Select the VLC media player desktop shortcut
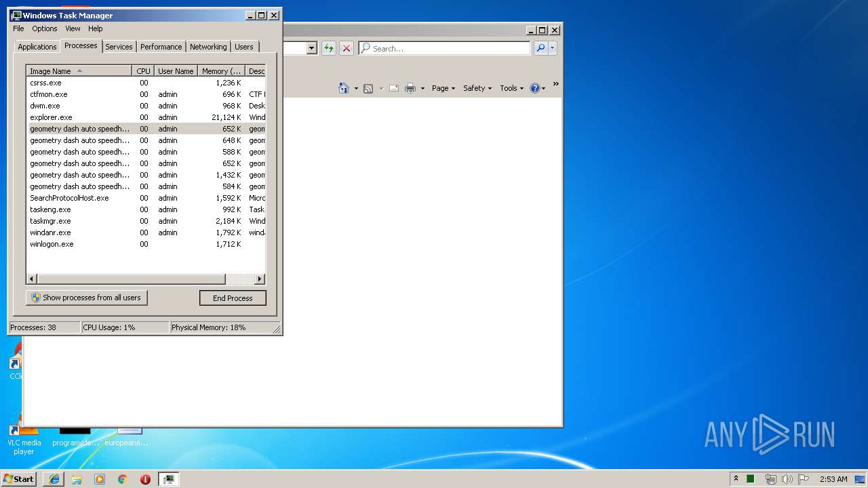The image size is (868, 488). click(24, 439)
